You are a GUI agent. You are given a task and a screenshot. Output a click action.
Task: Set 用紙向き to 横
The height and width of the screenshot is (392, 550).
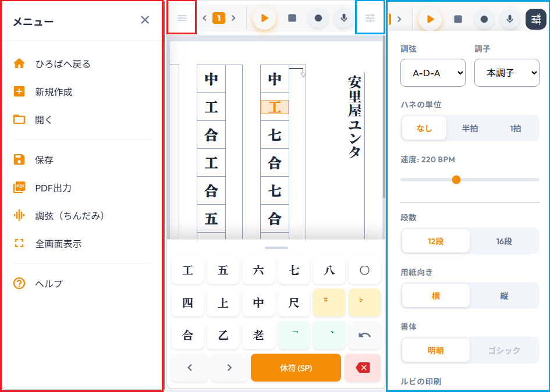[436, 296]
